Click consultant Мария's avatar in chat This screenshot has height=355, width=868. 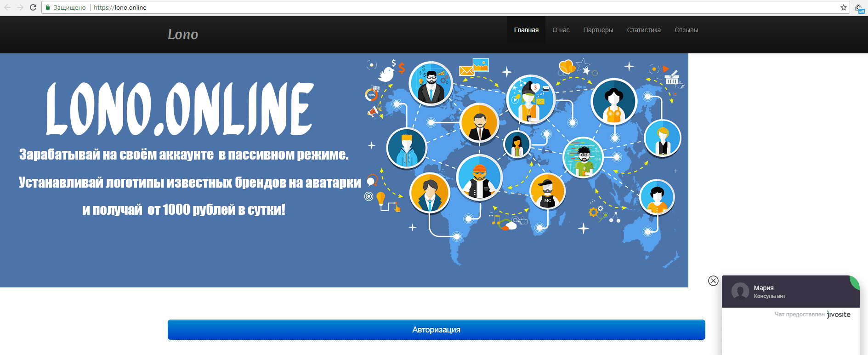tap(740, 292)
